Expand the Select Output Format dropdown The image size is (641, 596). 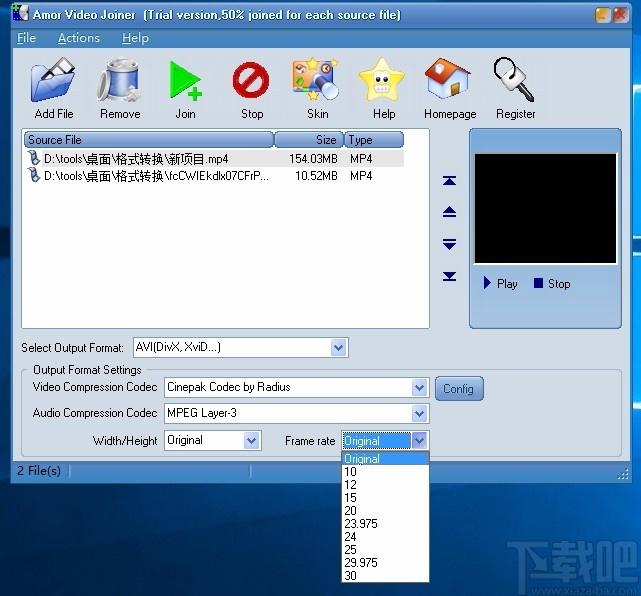click(x=338, y=348)
